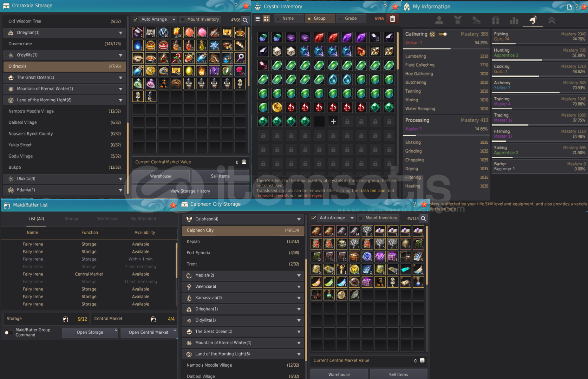Select Old Wisdom Tree storage
The width and height of the screenshot is (588, 379).
pos(65,21)
